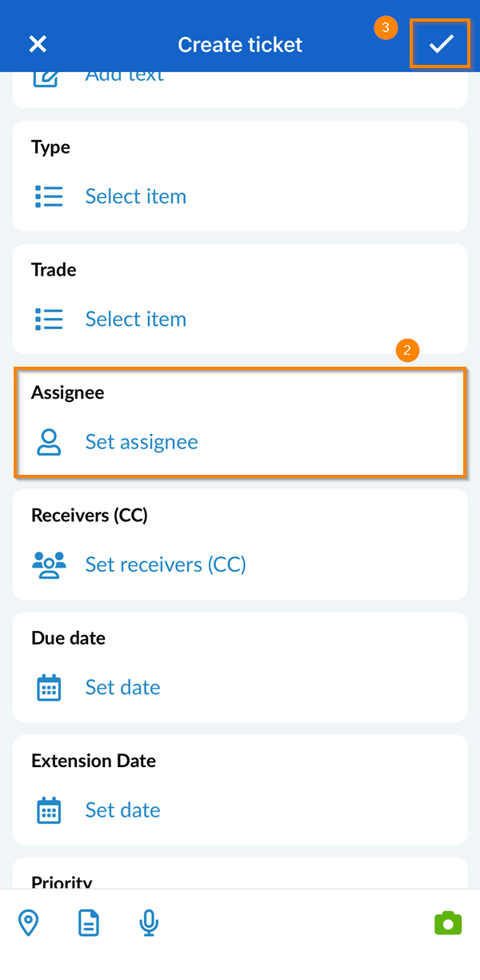Tap the calendar icon in Extension Date
The height and width of the screenshot is (980, 480).
pos(49,809)
